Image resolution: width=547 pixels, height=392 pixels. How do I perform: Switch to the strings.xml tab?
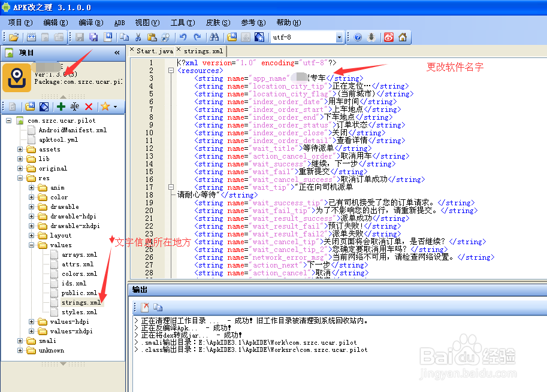coord(203,51)
